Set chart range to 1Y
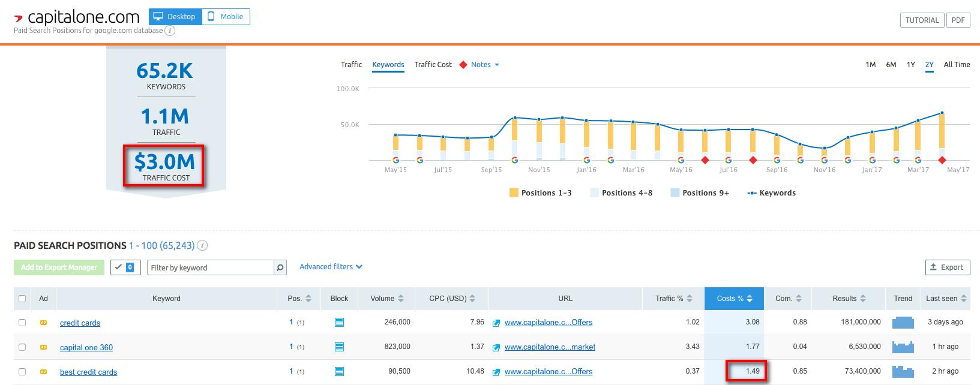 click(911, 65)
